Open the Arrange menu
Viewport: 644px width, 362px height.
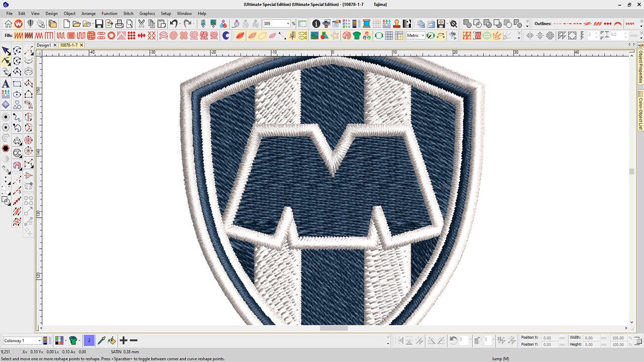point(89,14)
